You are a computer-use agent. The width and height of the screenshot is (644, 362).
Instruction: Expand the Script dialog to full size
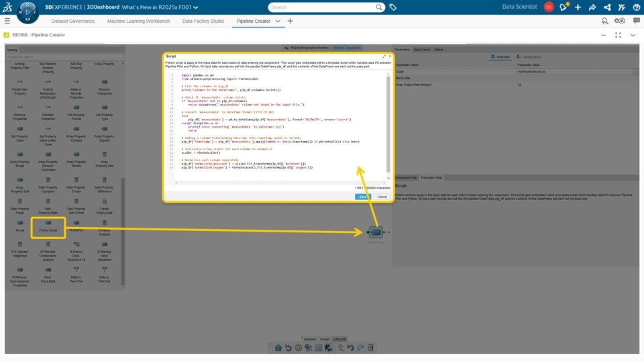click(x=384, y=56)
